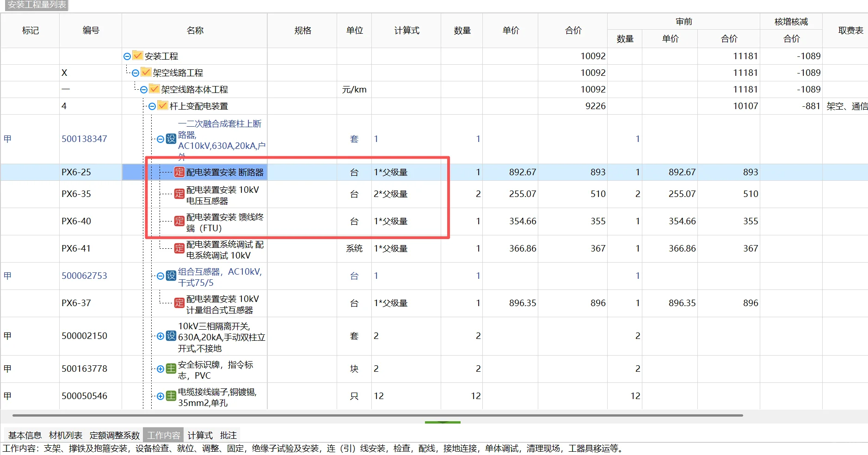Open the 基本信息 tab

[x=25, y=435]
